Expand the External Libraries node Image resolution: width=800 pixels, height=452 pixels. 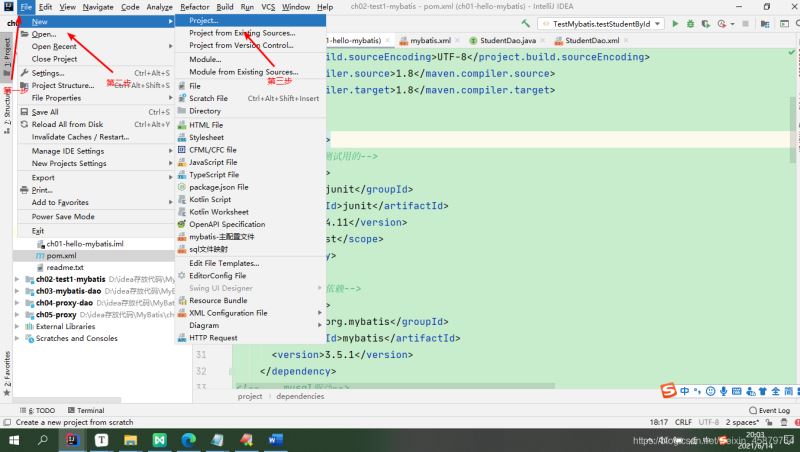(x=17, y=326)
